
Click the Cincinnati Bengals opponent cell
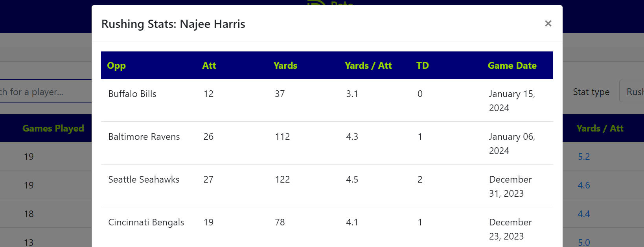tap(146, 222)
